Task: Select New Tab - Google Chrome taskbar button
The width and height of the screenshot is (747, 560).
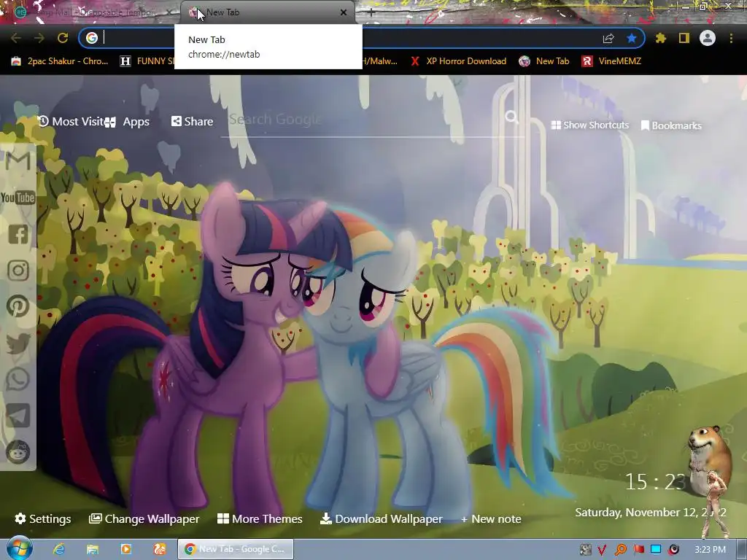Action: point(236,549)
